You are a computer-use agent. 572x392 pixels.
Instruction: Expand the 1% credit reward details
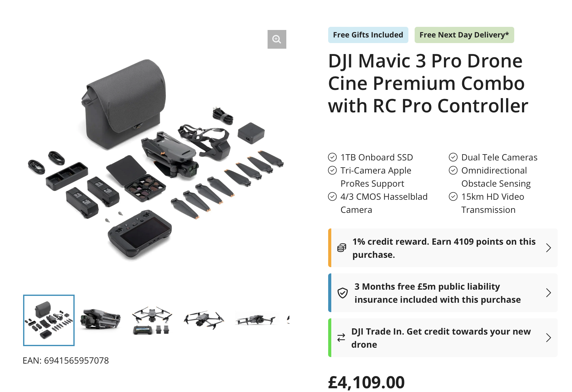[549, 247]
